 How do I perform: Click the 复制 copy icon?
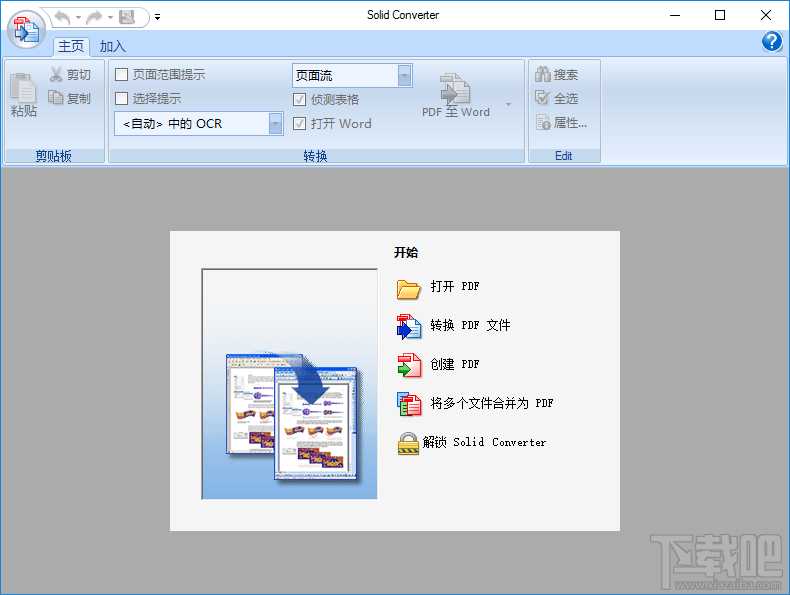pos(55,97)
